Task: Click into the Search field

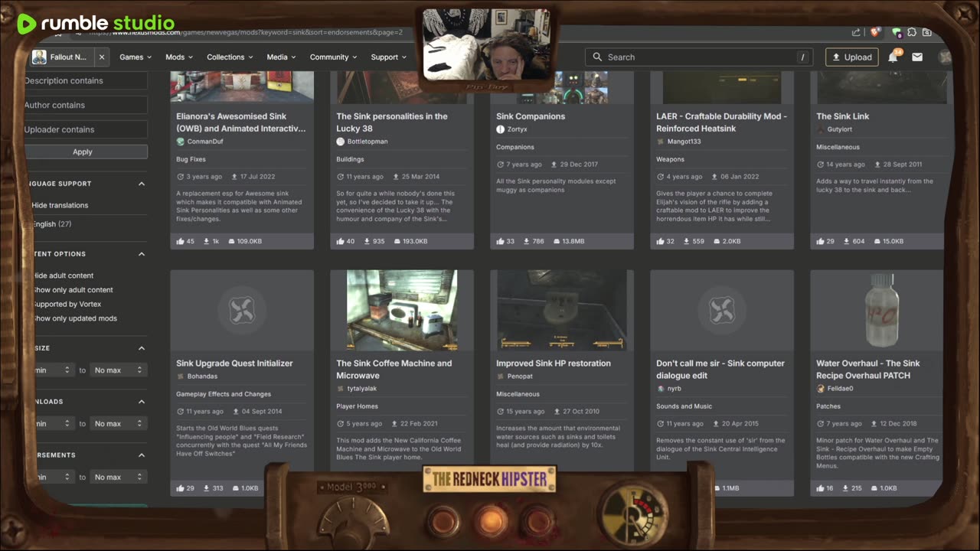Action: 698,57
